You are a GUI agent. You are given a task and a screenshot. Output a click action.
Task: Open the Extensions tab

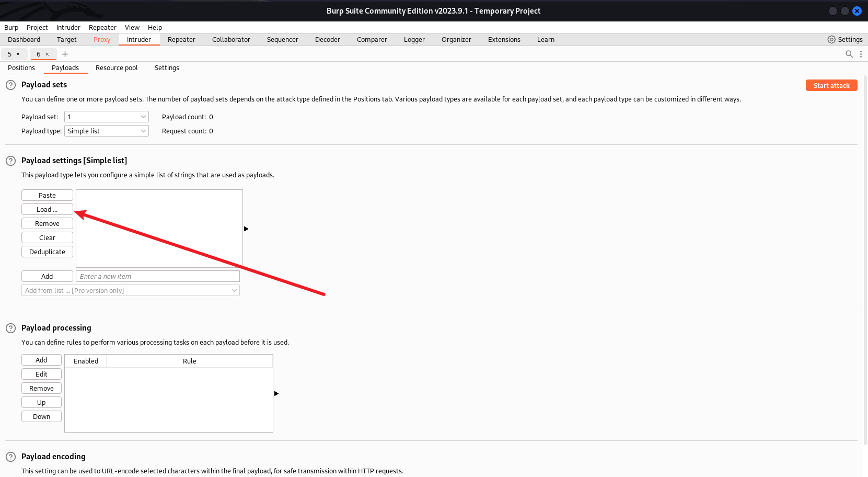click(x=504, y=39)
